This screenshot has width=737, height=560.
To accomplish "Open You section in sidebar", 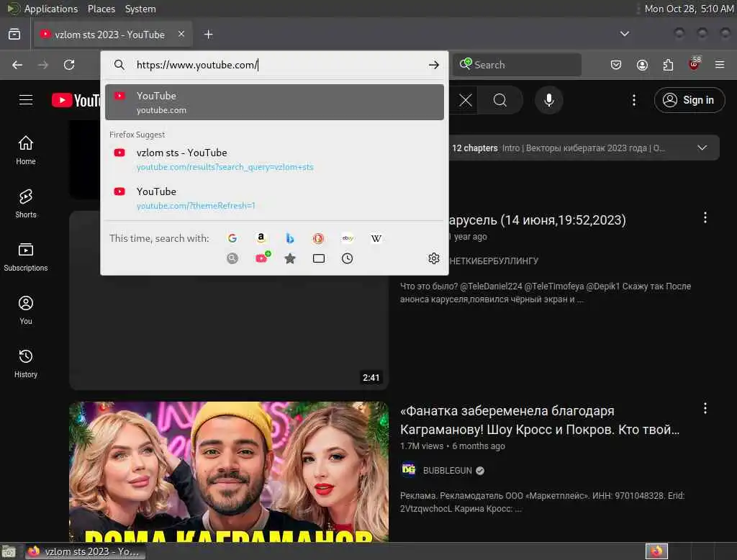I will (x=26, y=310).
